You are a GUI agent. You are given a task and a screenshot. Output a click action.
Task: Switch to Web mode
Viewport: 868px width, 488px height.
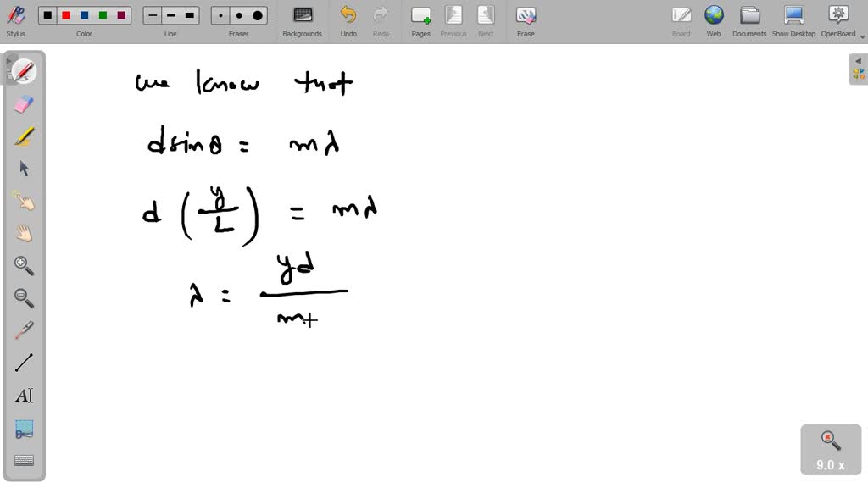click(x=714, y=20)
